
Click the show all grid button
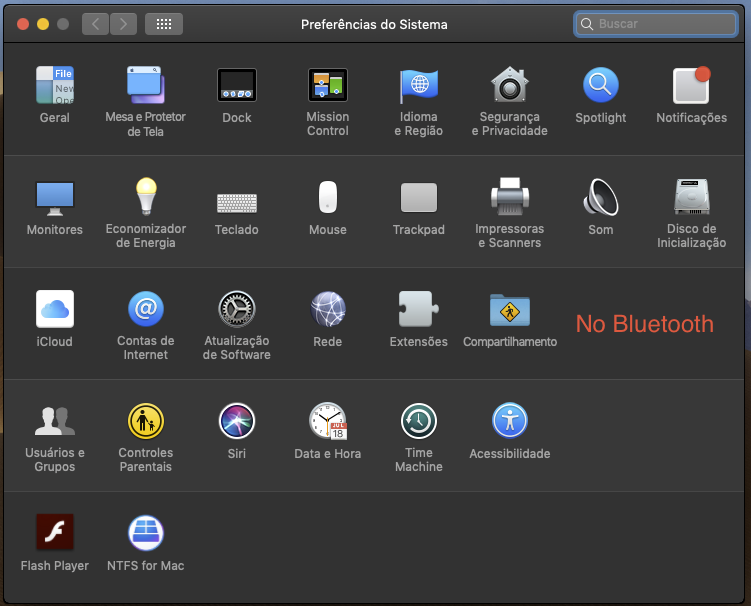(164, 24)
